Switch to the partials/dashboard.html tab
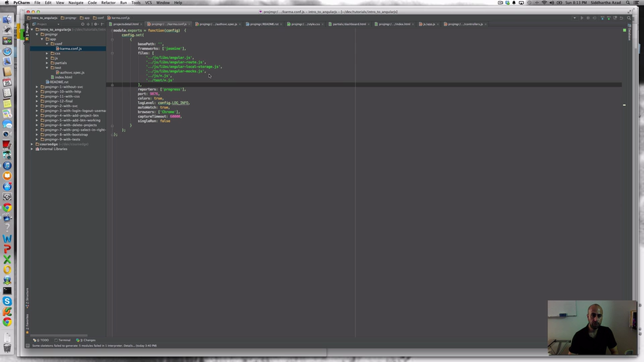 (x=348, y=24)
